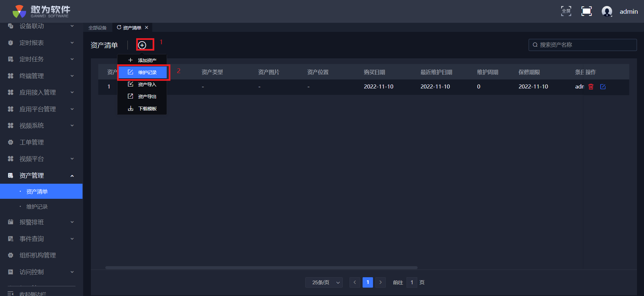The height and width of the screenshot is (296, 644).
Task: Choose 下载模板 from the dropdown menu
Action: (x=142, y=109)
